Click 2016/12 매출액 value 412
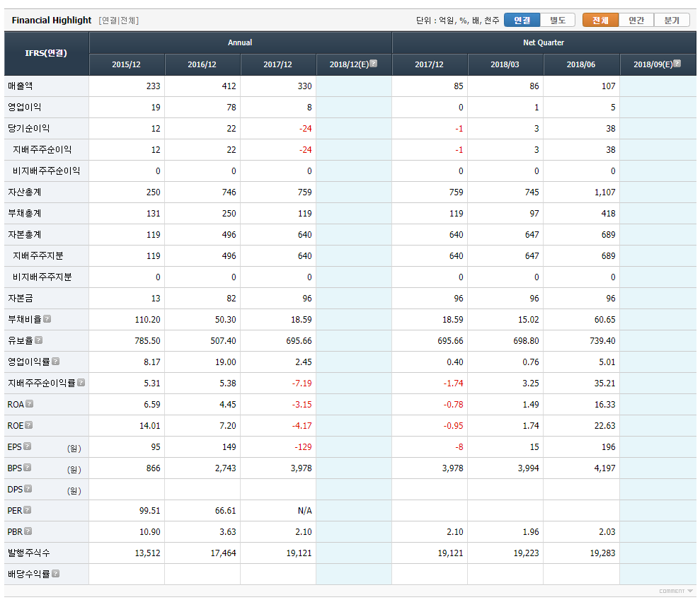Viewport: 700px width, 600px height. point(229,86)
